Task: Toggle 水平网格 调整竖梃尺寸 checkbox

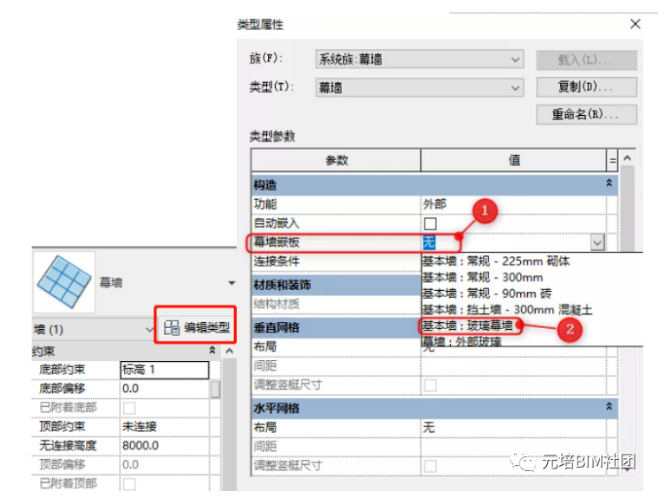Action: [430, 466]
